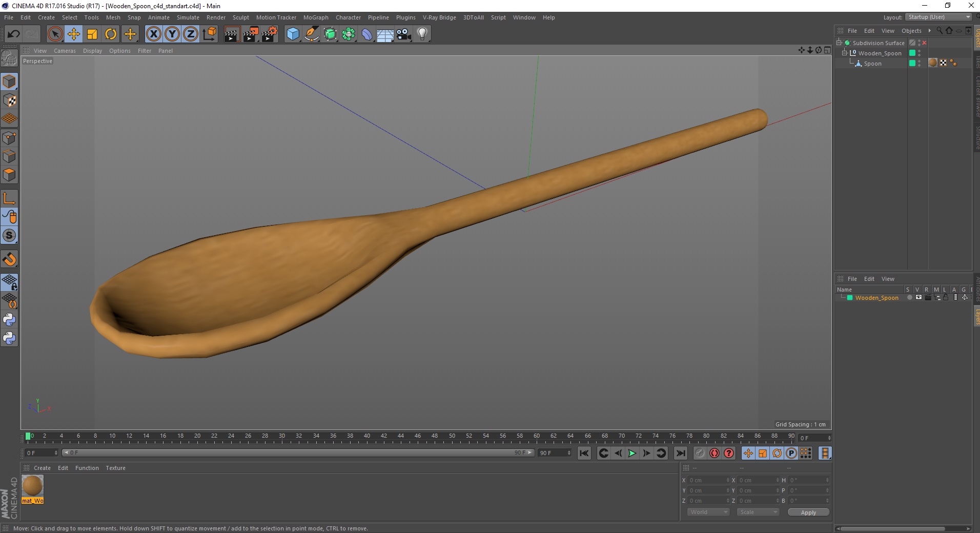This screenshot has width=980, height=533.
Task: Collapse the Subdivision Surface tree node
Action: point(839,43)
